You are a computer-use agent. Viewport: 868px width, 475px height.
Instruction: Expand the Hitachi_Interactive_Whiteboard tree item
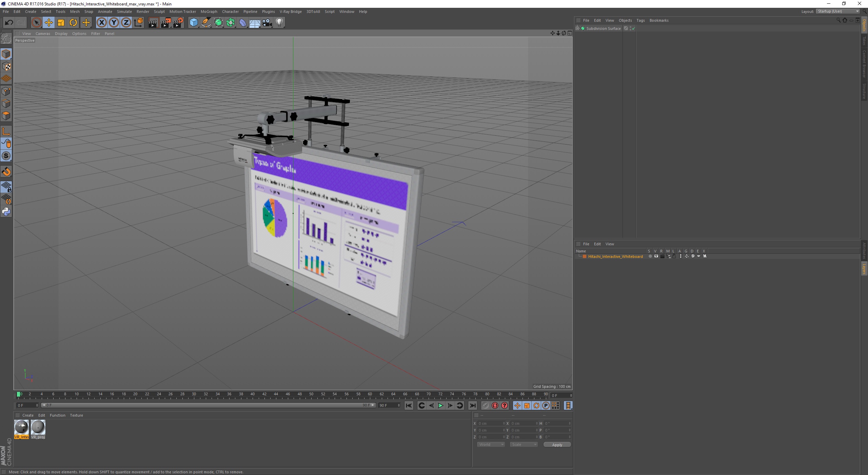tap(583, 256)
